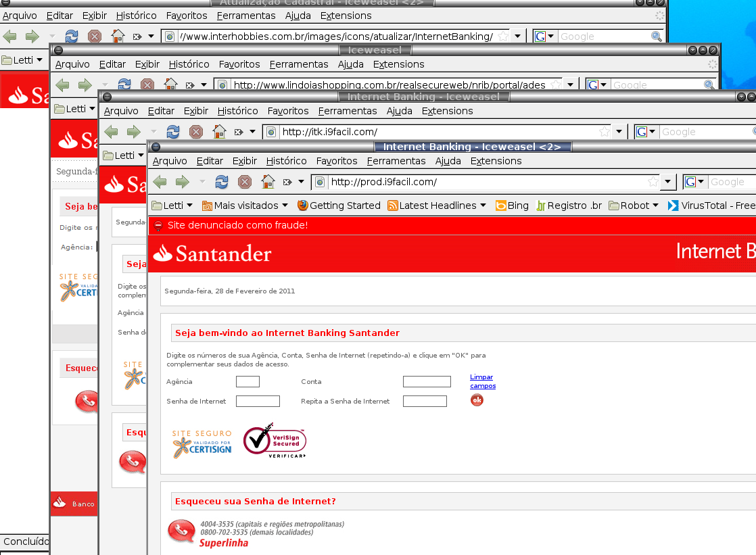Open home page in interhobbies.com.br window

(118, 36)
